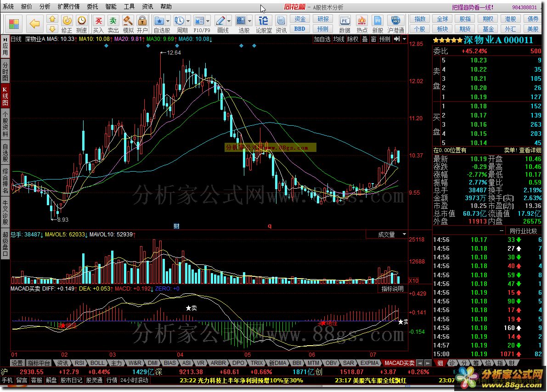
Task: Toggle 预测 forecast on chart
Action: (385, 39)
